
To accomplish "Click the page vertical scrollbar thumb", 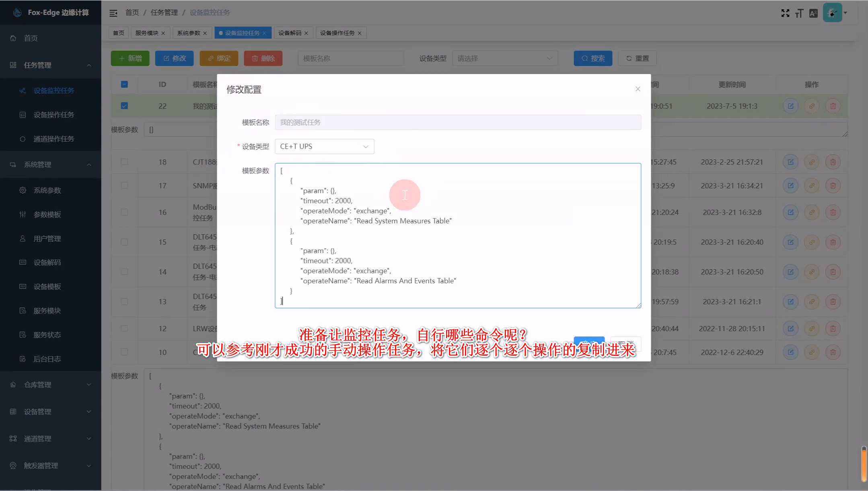I will tap(864, 464).
